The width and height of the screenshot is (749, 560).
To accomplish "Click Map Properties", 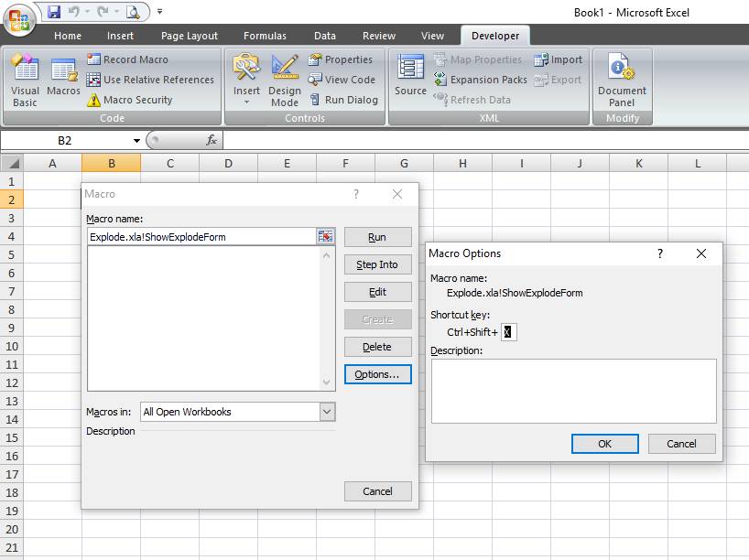I will (x=478, y=59).
